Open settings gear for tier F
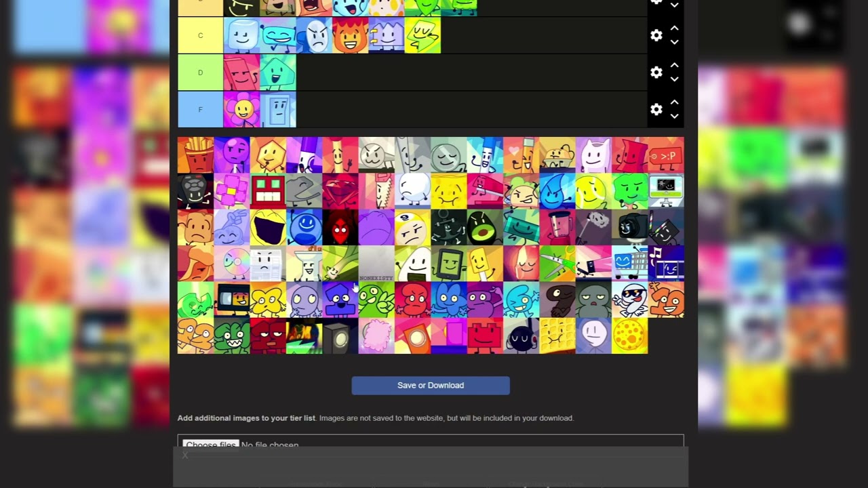This screenshot has width=868, height=488. (x=656, y=109)
